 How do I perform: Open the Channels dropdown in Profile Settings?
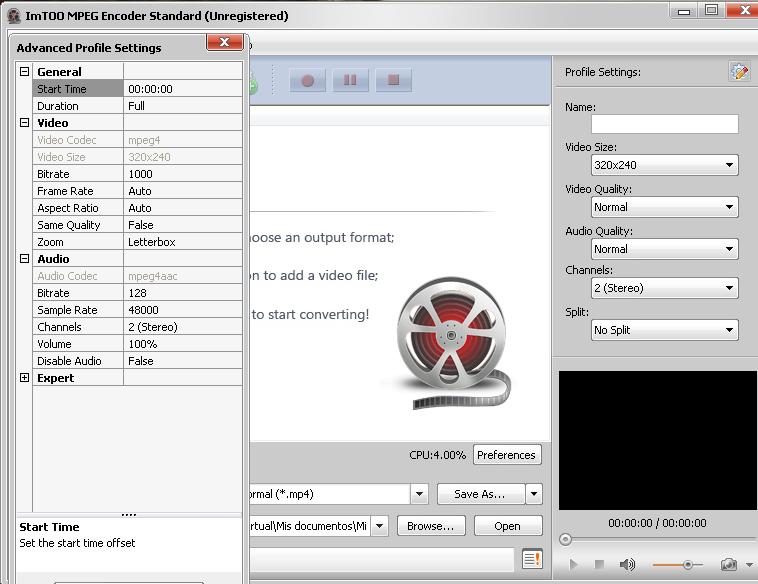point(665,288)
